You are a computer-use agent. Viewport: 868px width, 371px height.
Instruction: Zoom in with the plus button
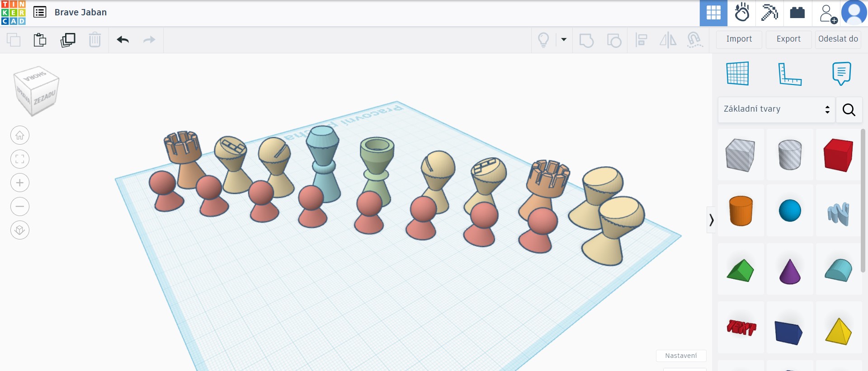(x=20, y=183)
